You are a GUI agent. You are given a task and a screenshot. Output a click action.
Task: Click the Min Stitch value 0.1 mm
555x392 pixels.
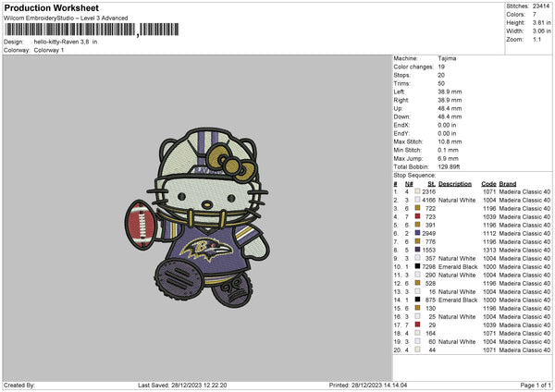pyautogui.click(x=448, y=150)
